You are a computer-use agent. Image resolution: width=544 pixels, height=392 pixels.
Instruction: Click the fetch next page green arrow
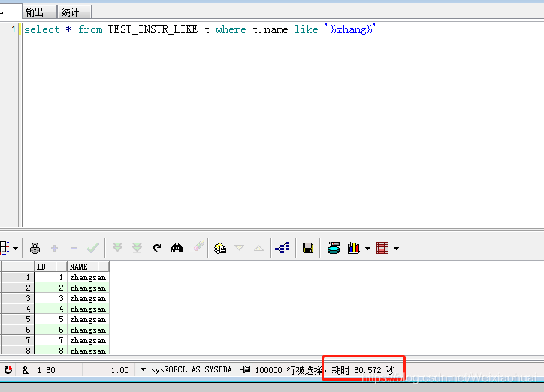(x=117, y=248)
